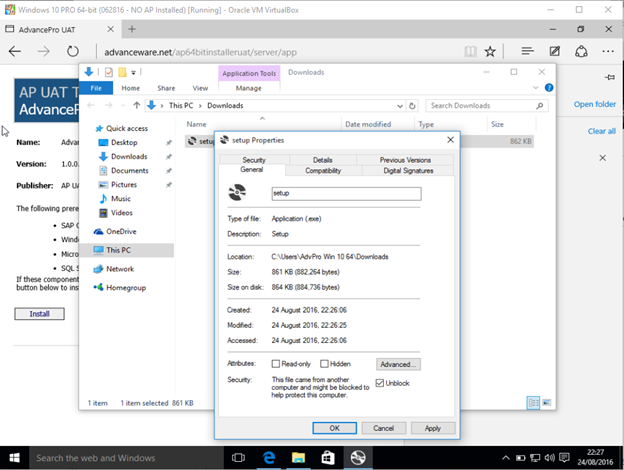The width and height of the screenshot is (624, 470).
Task: Enable the Read-only attribute checkbox
Action: coord(276,364)
